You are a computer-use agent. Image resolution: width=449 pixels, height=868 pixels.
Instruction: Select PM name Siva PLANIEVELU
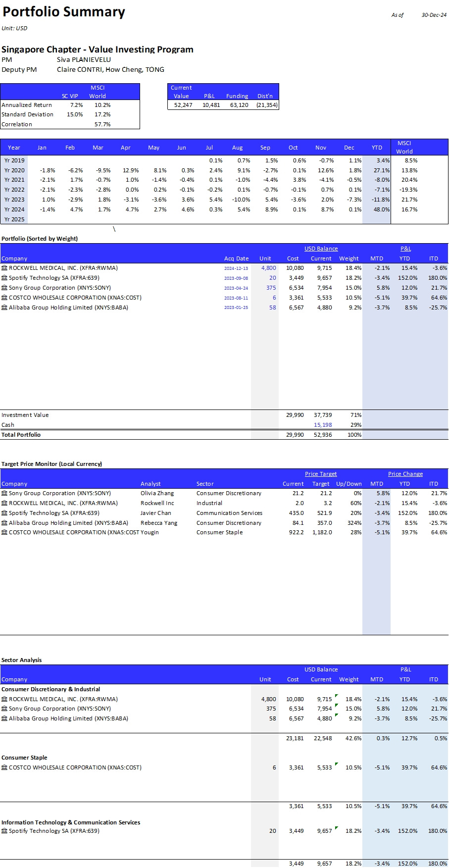point(84,59)
